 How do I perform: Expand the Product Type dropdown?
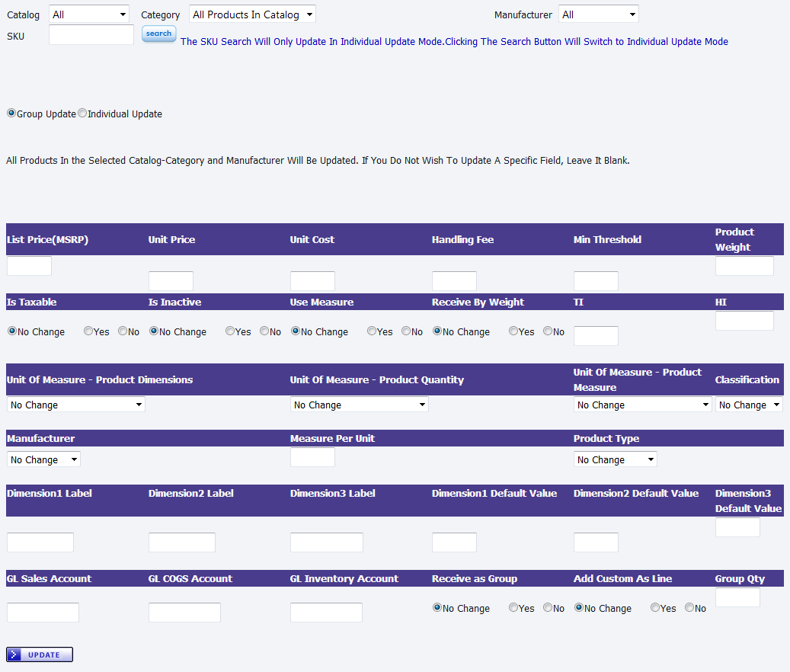click(615, 459)
